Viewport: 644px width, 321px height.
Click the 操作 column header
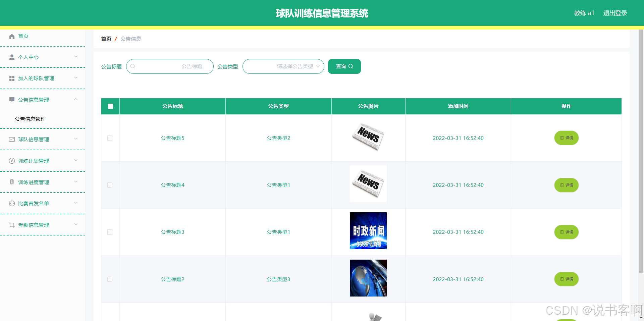pos(566,106)
